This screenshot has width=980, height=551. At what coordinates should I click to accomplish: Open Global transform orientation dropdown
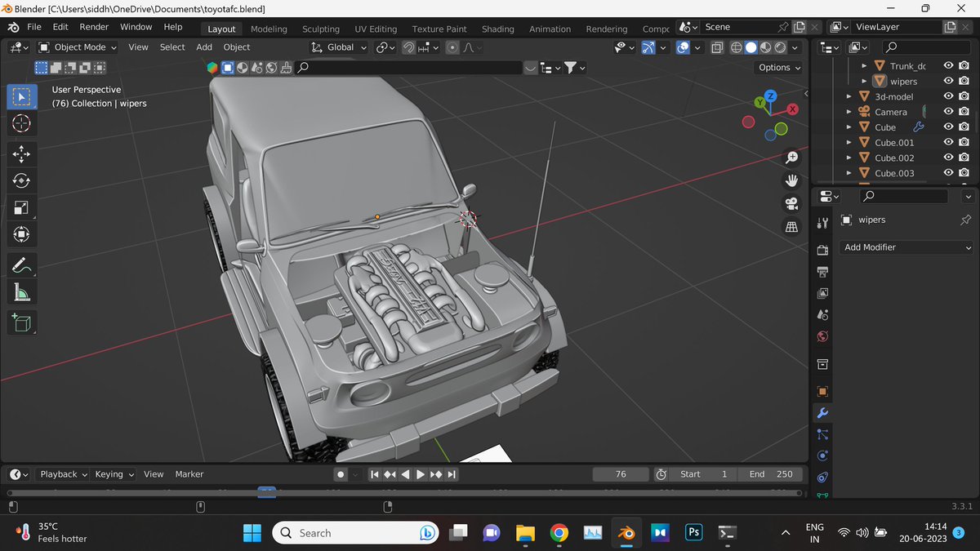(339, 47)
